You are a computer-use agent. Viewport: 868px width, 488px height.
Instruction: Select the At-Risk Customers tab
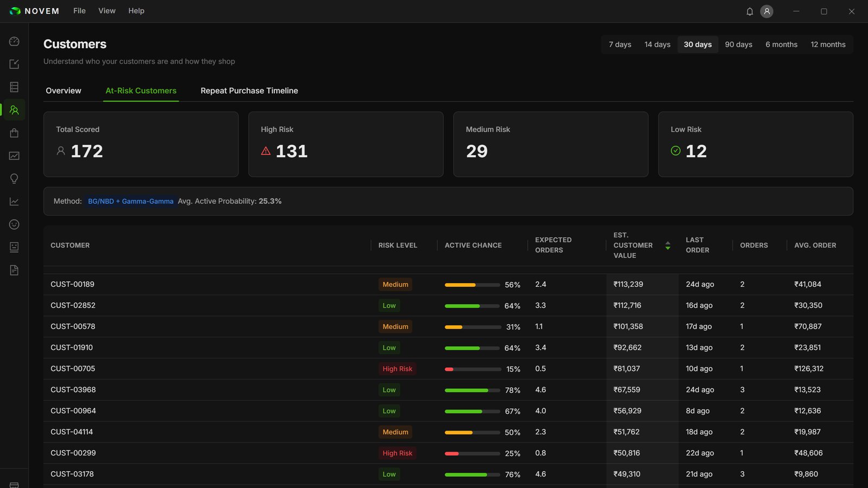[141, 91]
